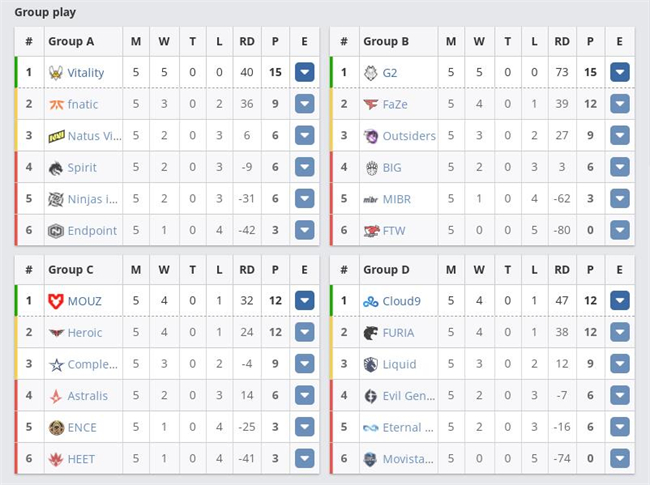Open the Heroic team link

pos(85,332)
